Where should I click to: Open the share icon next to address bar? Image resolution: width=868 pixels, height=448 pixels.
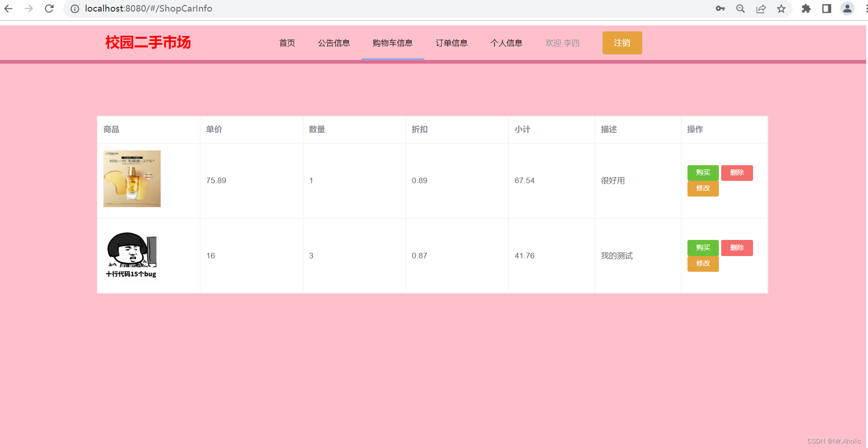[761, 8]
